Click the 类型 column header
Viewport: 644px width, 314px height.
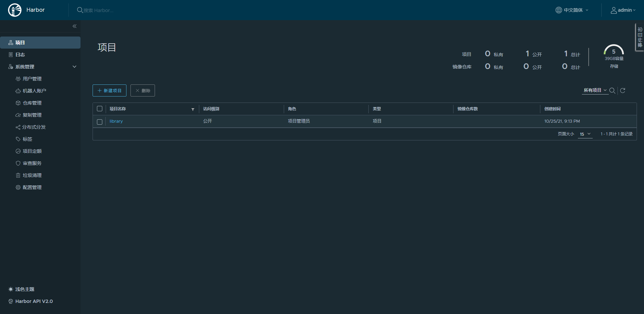377,109
